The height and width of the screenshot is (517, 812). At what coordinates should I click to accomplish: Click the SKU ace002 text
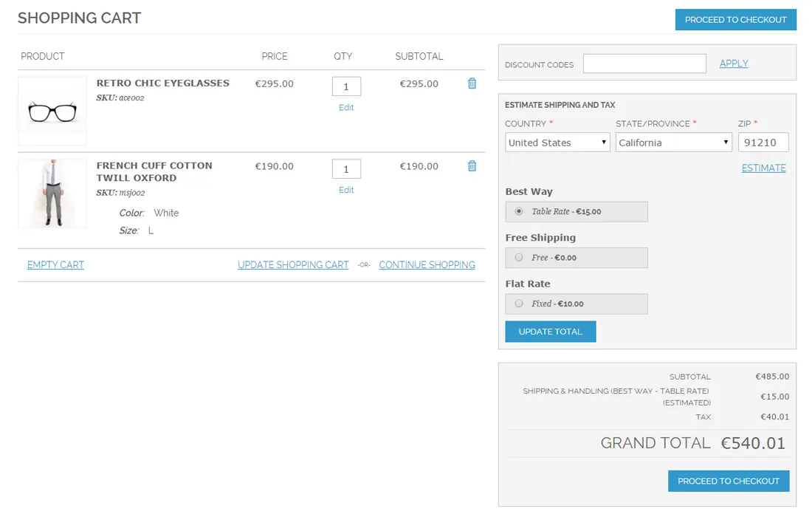pyautogui.click(x=120, y=97)
